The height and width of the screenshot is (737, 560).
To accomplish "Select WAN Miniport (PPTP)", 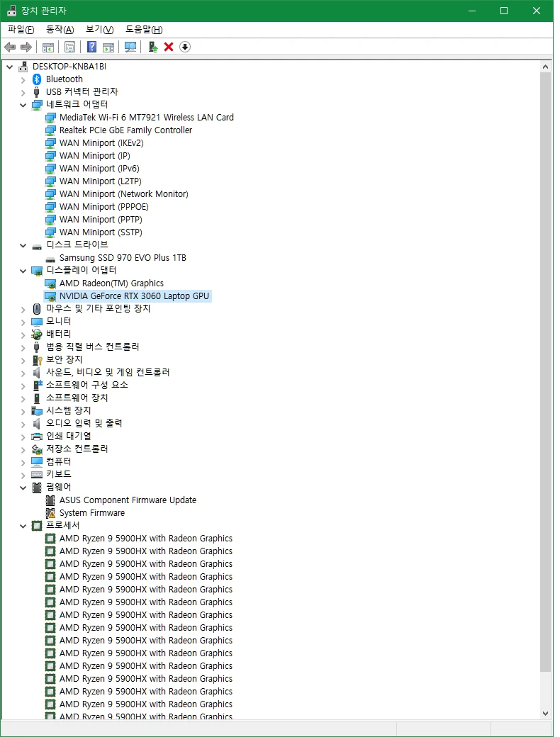I will [101, 220].
